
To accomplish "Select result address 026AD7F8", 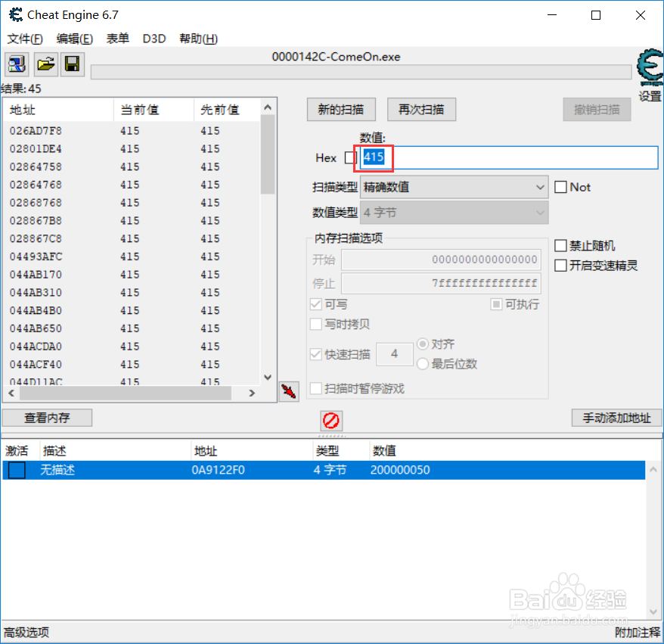I will pyautogui.click(x=36, y=131).
